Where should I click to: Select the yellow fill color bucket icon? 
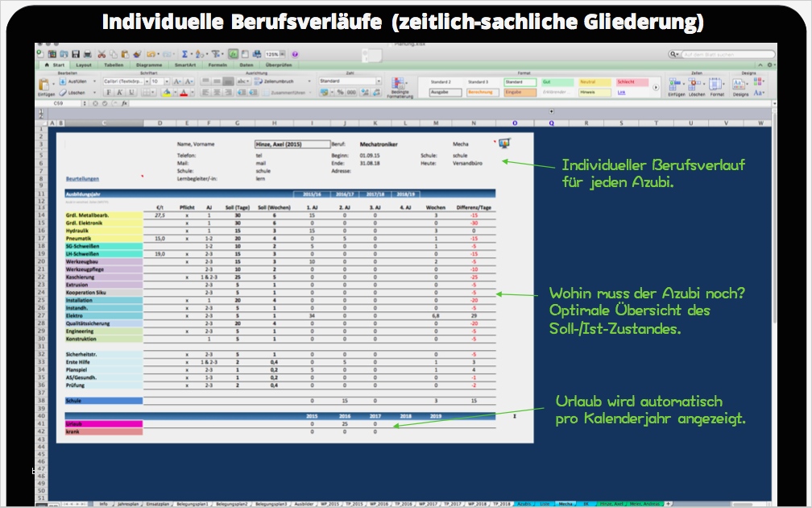pyautogui.click(x=168, y=94)
